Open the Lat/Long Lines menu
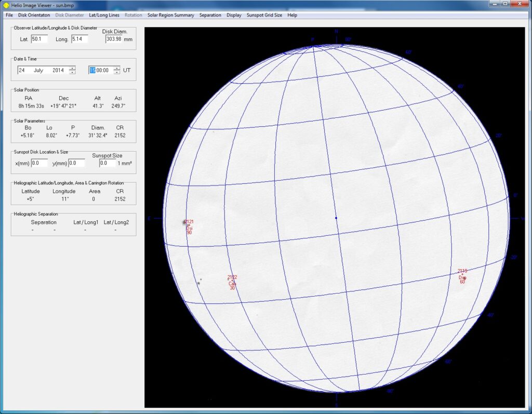 104,15
